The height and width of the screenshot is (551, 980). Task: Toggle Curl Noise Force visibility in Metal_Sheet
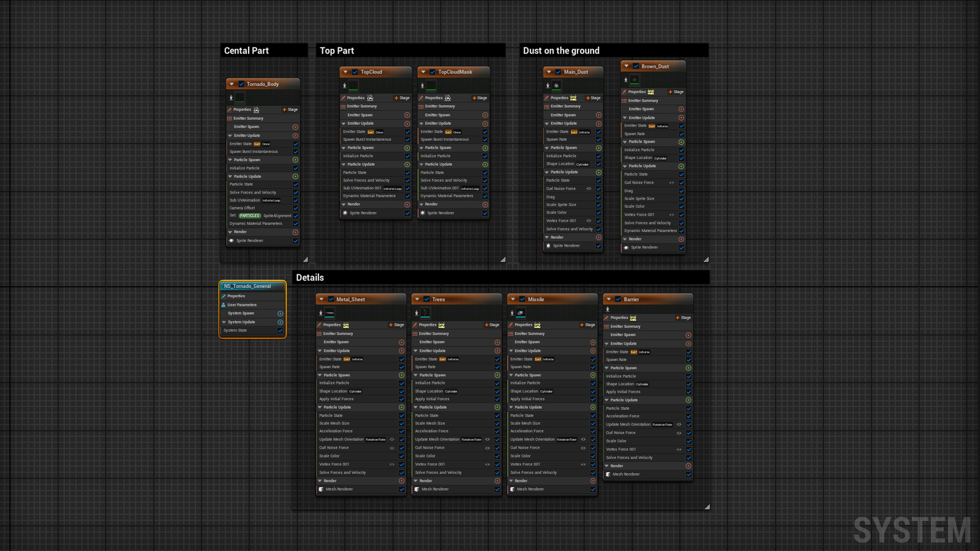tap(392, 448)
